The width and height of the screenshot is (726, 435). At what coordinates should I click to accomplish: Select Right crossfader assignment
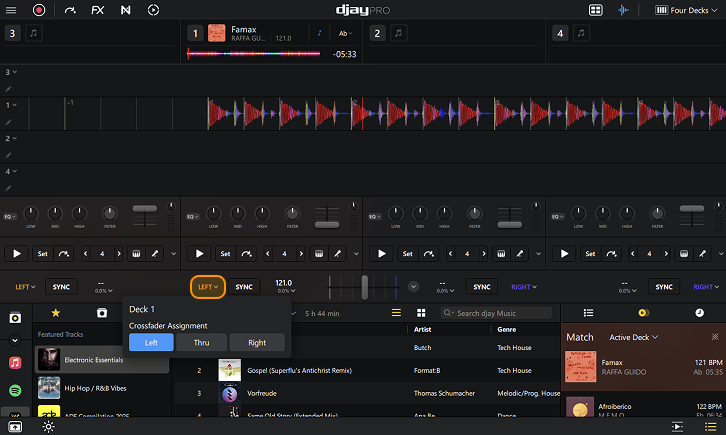(x=257, y=343)
